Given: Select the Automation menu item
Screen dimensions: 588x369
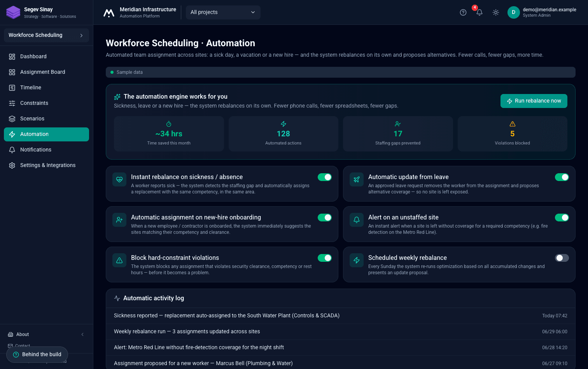Looking at the screenshot, I should [46, 134].
